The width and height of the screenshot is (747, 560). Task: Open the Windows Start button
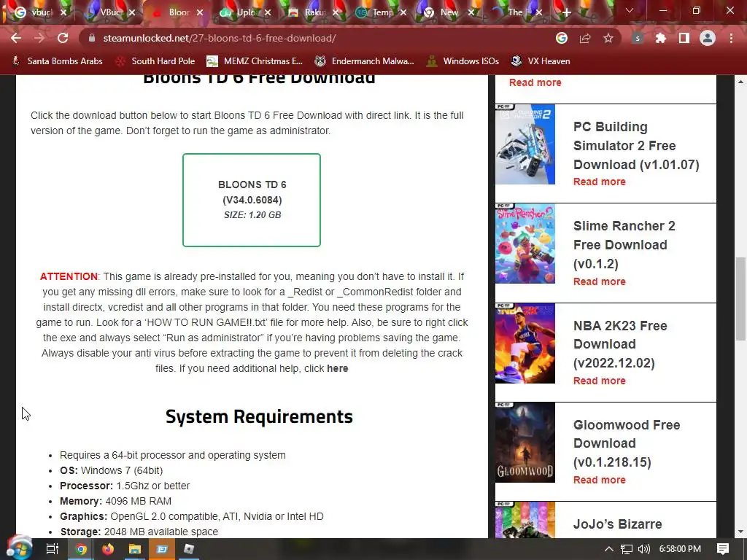click(19, 549)
